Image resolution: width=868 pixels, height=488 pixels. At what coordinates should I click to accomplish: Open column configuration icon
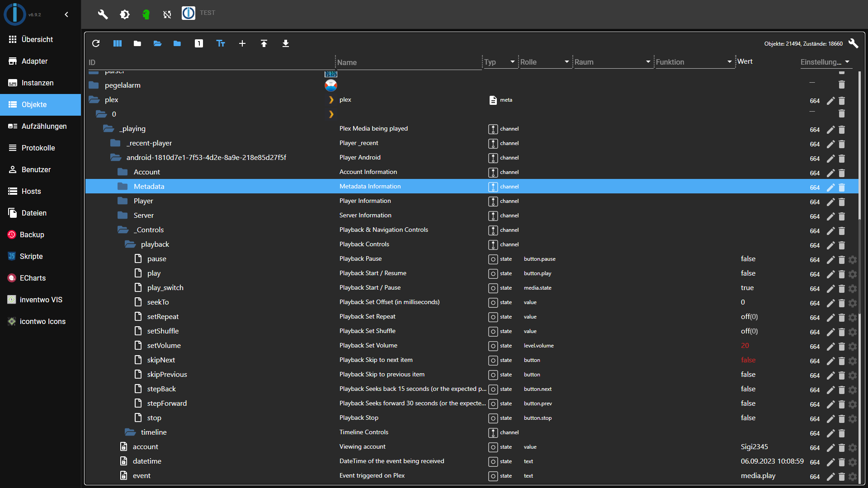118,43
